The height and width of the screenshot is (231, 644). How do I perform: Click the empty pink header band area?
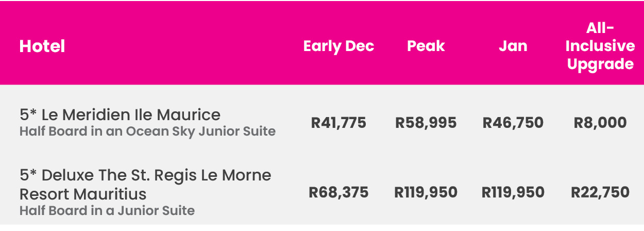180,21
